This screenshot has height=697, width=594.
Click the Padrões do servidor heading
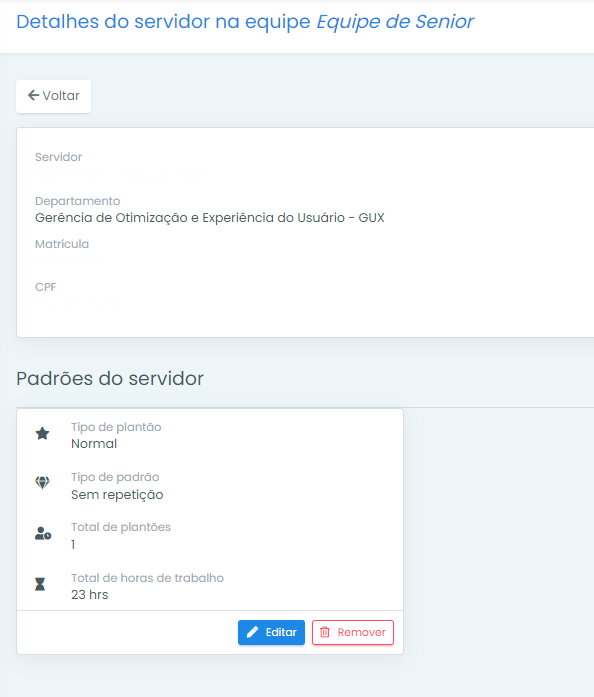(110, 379)
